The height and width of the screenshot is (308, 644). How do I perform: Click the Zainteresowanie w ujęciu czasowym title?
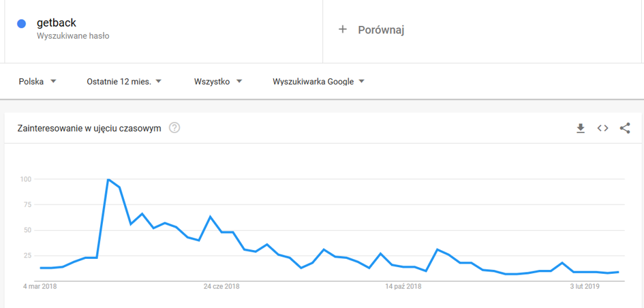click(x=89, y=129)
